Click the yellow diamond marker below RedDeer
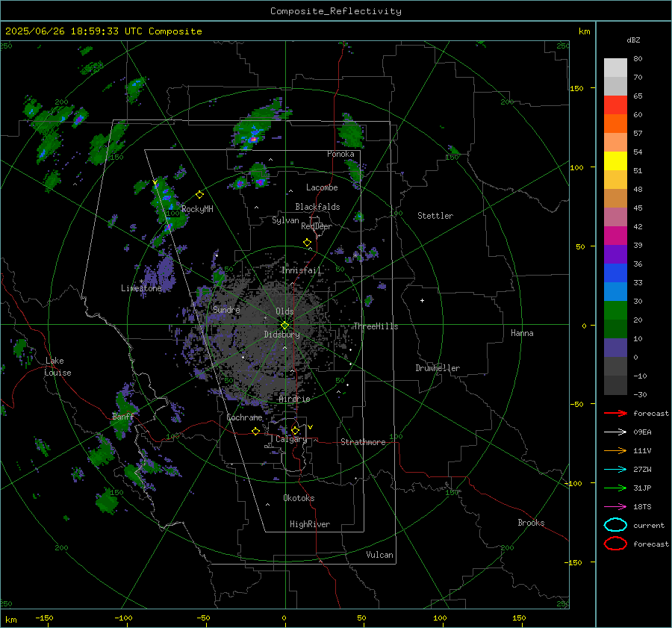 pyautogui.click(x=307, y=243)
